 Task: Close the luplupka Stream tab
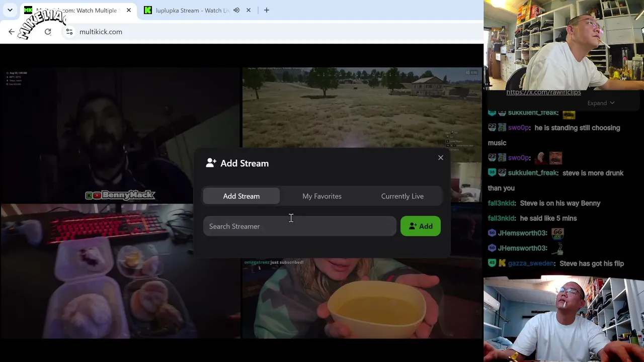pyautogui.click(x=249, y=10)
